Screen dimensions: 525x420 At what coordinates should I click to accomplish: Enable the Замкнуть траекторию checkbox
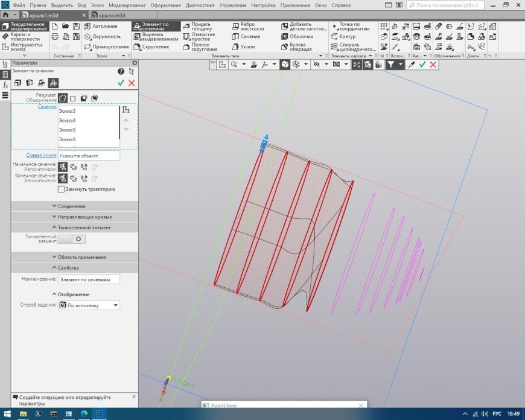pyautogui.click(x=61, y=189)
